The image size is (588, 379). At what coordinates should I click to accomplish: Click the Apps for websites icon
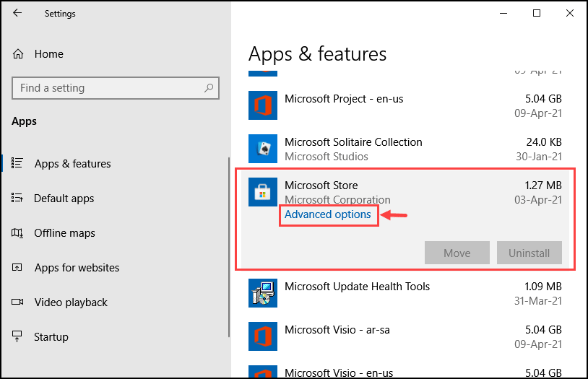(17, 267)
